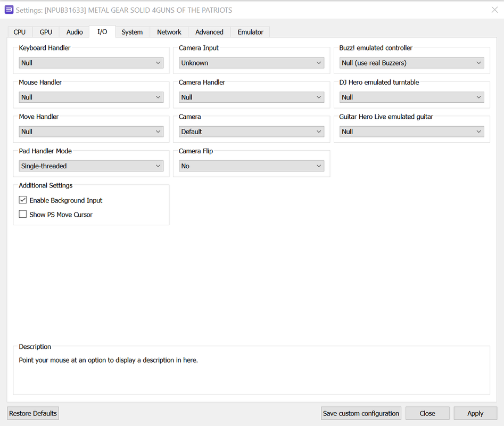This screenshot has height=426, width=504.
Task: Open the Advanced tab
Action: pyautogui.click(x=209, y=32)
